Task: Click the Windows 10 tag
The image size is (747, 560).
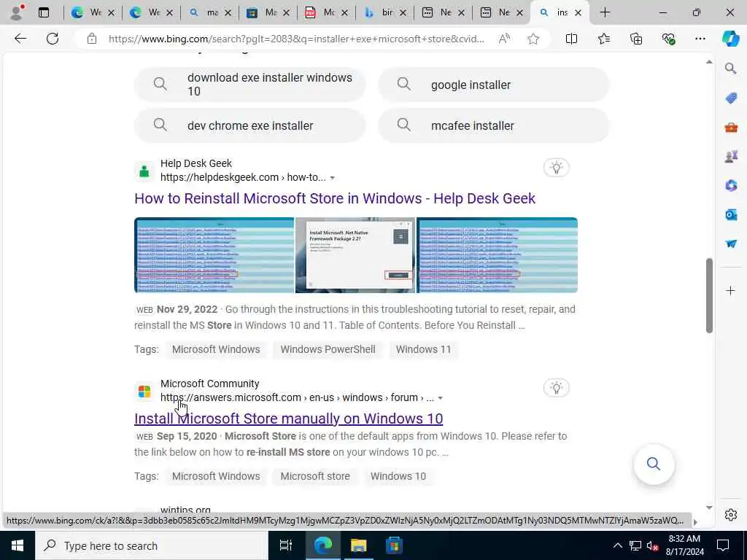Action: [398, 476]
